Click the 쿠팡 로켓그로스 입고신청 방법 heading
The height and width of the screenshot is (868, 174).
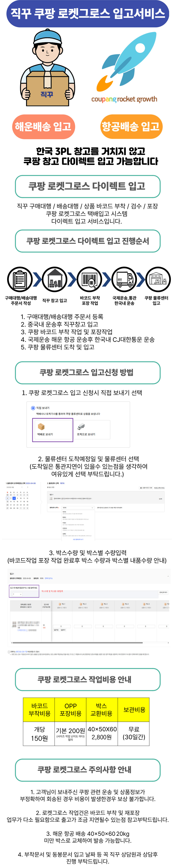(88, 373)
